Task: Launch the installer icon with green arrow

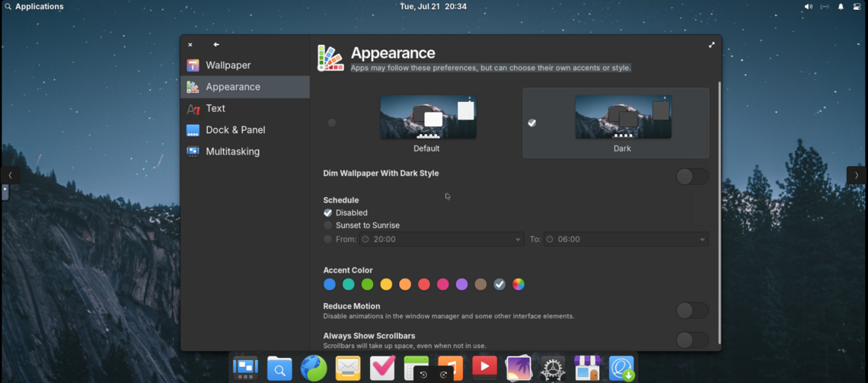Action: coord(621,368)
